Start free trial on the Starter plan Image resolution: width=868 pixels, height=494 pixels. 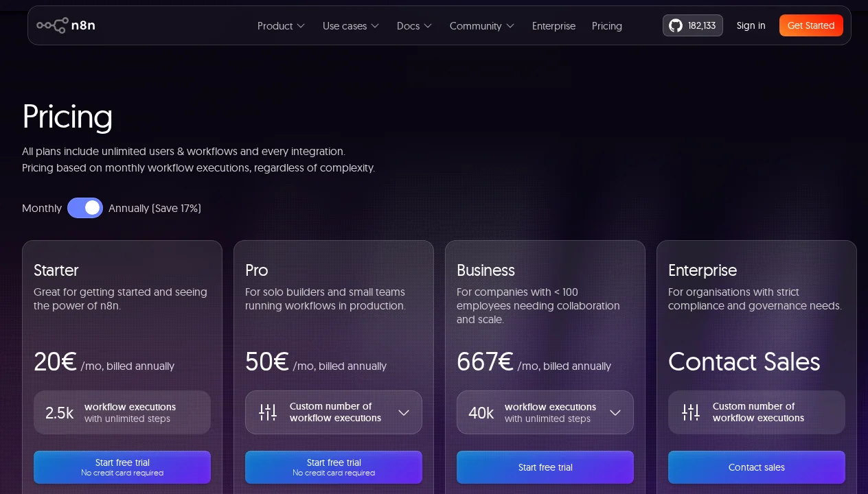122,467
